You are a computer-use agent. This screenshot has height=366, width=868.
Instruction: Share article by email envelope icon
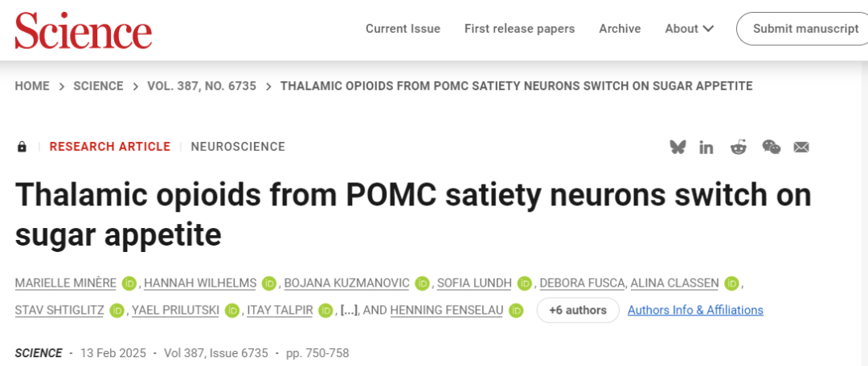click(801, 147)
